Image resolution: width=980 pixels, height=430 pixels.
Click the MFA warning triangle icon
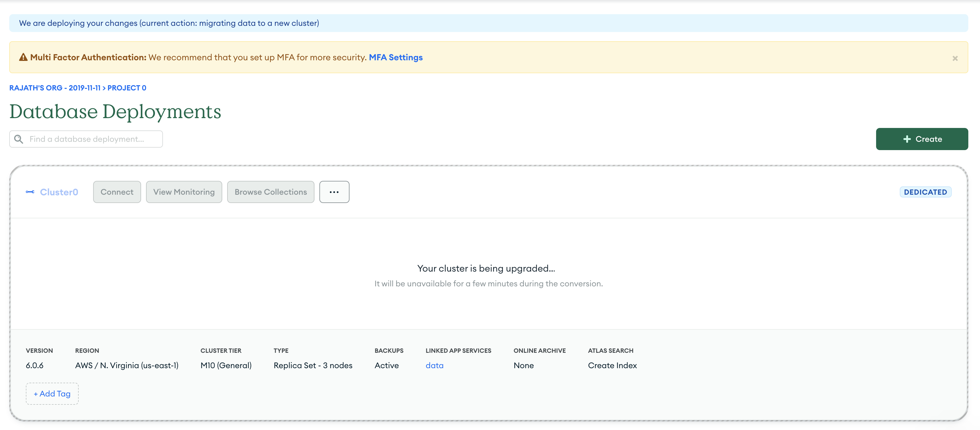pos(23,58)
